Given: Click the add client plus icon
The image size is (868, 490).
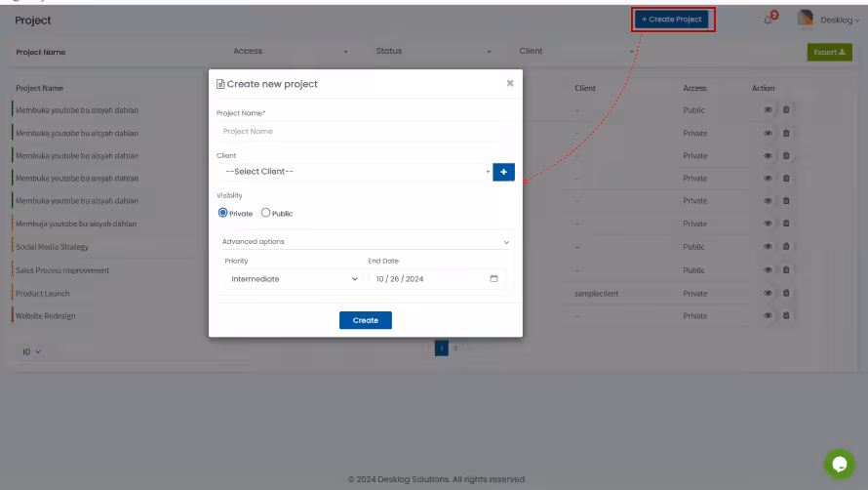Looking at the screenshot, I should (503, 172).
